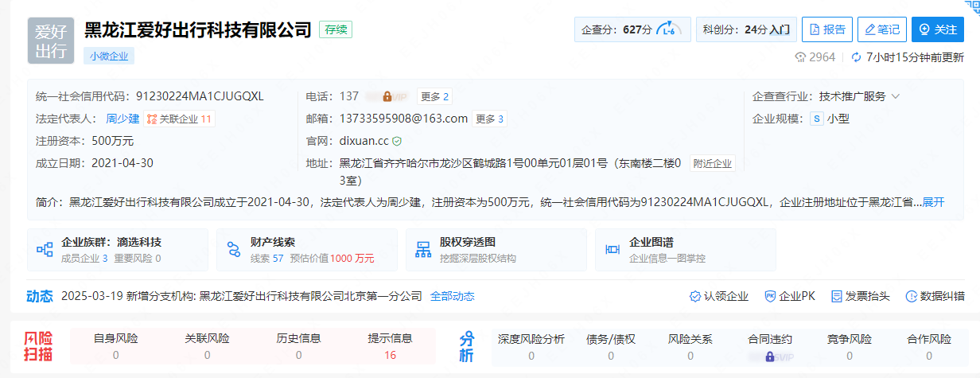Click the 报告 button

(827, 29)
